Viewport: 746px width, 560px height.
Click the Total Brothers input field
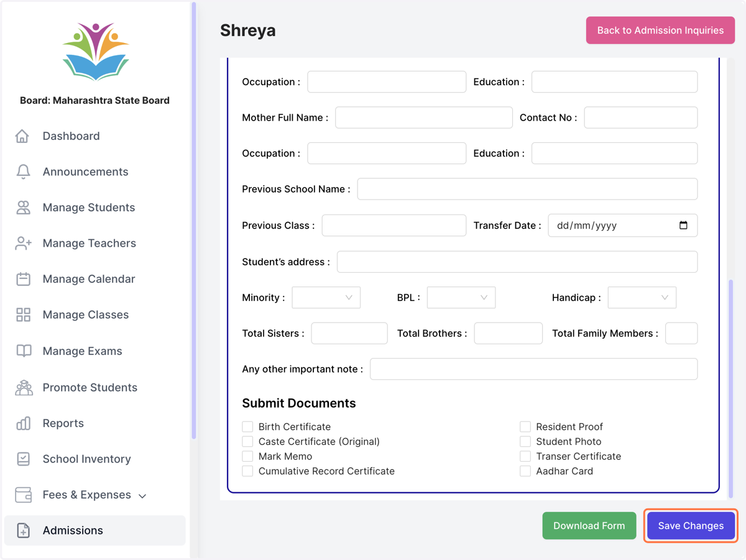509,334
